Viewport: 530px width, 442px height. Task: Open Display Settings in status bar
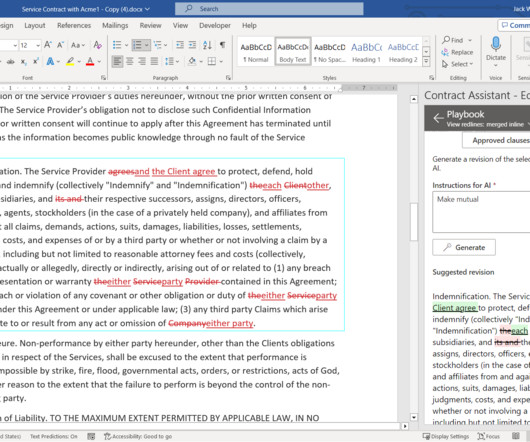click(446, 436)
